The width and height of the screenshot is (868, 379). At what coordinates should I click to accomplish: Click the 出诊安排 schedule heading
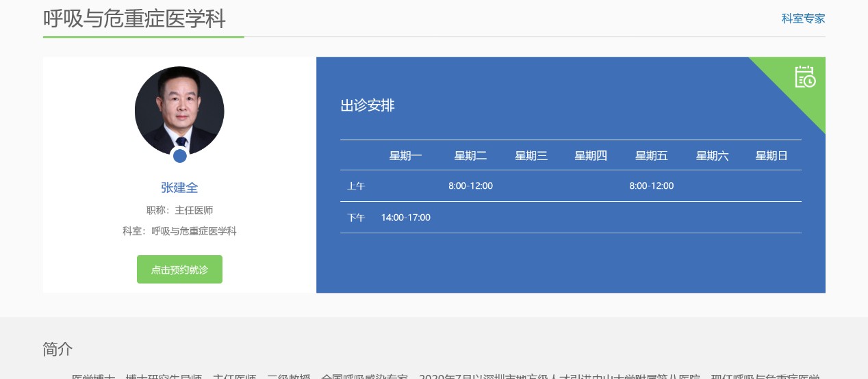tap(368, 106)
